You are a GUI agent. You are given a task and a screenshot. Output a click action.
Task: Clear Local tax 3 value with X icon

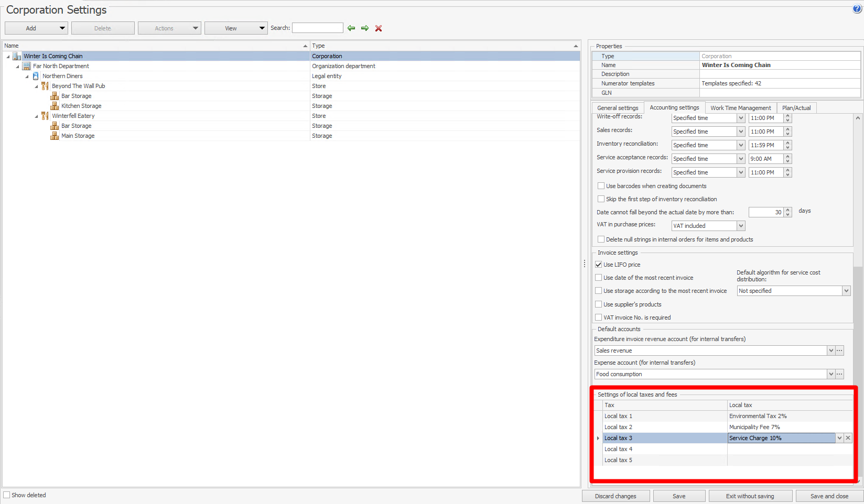click(x=848, y=438)
